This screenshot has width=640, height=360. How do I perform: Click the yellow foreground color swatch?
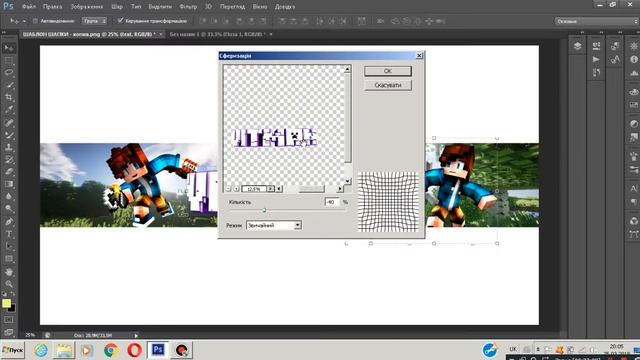pyautogui.click(x=6, y=303)
